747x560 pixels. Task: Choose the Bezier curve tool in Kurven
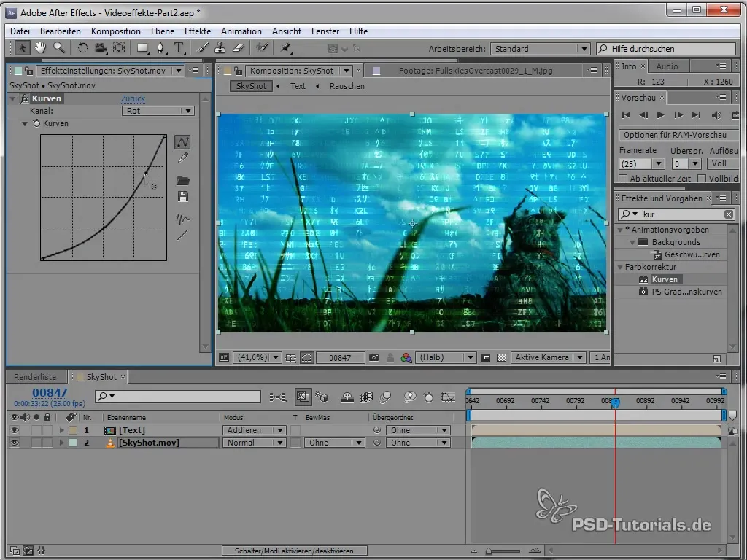click(183, 142)
